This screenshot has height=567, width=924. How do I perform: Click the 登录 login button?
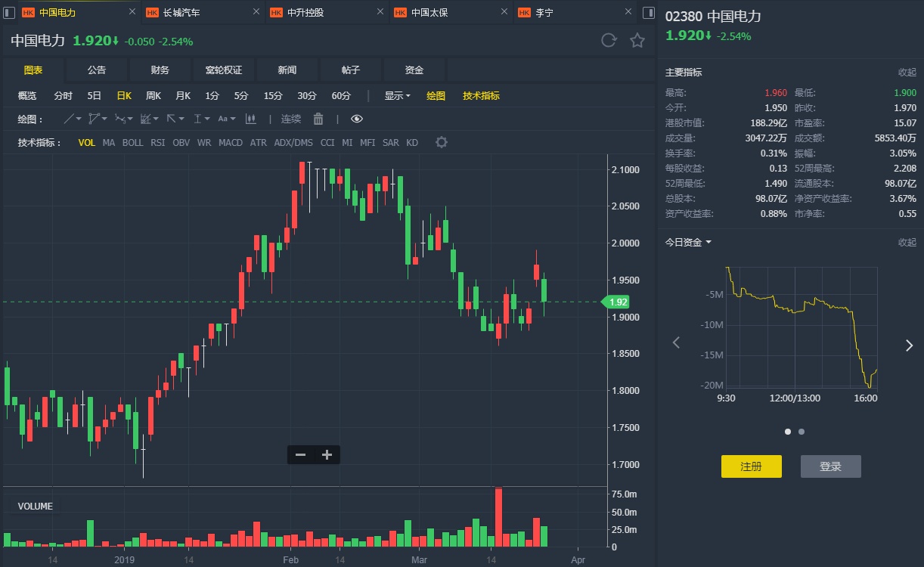click(830, 466)
